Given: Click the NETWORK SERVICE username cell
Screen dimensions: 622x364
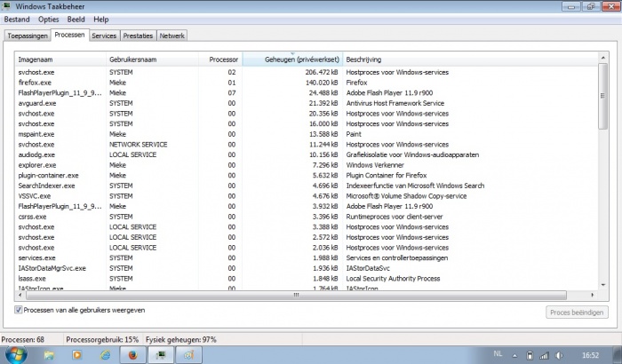Looking at the screenshot, I should pyautogui.click(x=138, y=145).
